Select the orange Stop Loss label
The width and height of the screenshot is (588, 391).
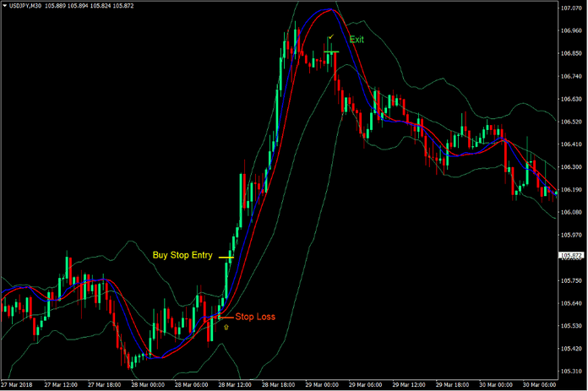click(255, 317)
